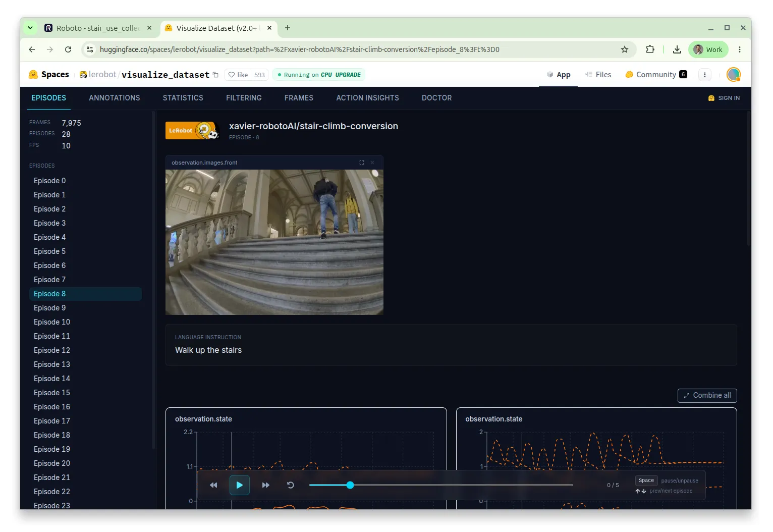Open the Spaces home link
773x532 pixels.
49,75
